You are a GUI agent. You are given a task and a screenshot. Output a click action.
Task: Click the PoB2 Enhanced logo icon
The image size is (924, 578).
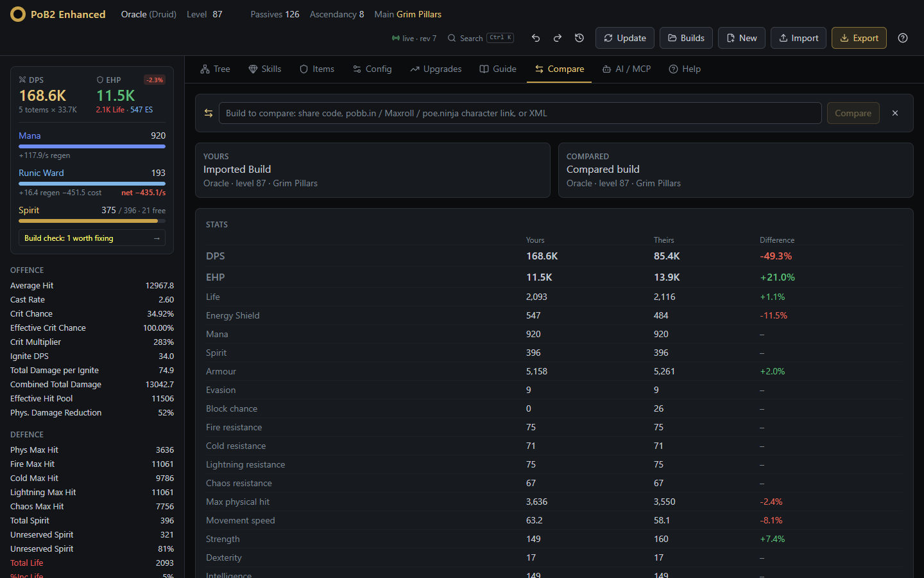(18, 14)
